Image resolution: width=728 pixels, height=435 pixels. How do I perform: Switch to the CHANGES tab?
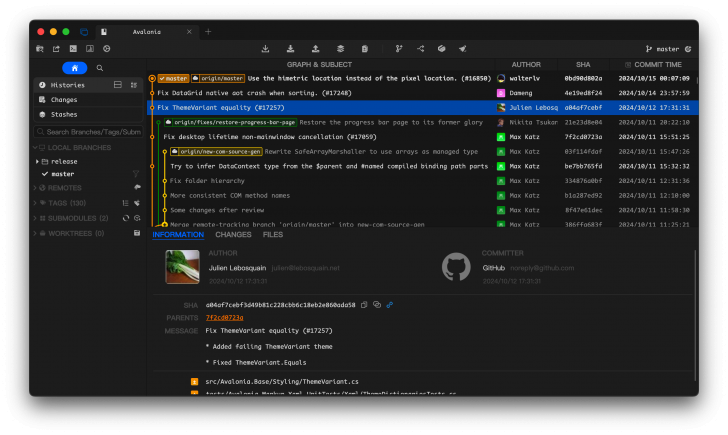233,235
